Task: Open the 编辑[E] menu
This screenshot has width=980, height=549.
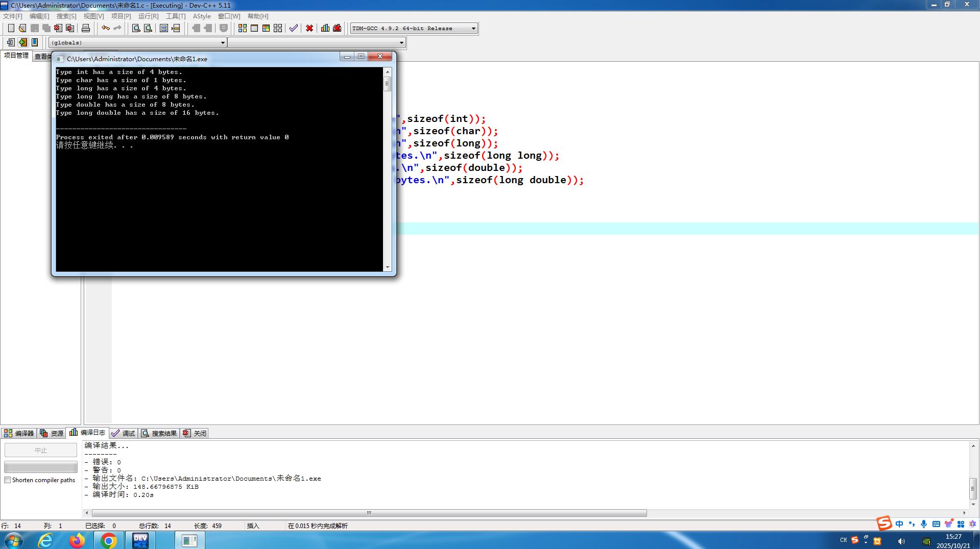Action: [x=39, y=16]
